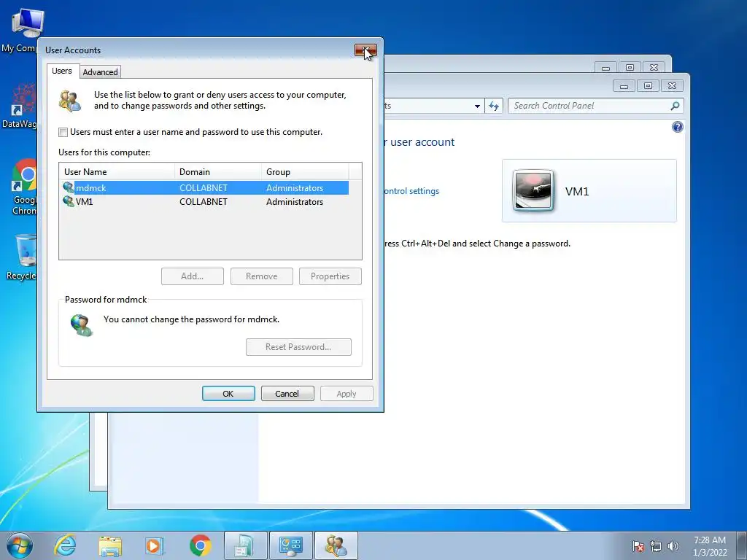The width and height of the screenshot is (747, 560).
Task: Open network status tray icon
Action: 656,546
